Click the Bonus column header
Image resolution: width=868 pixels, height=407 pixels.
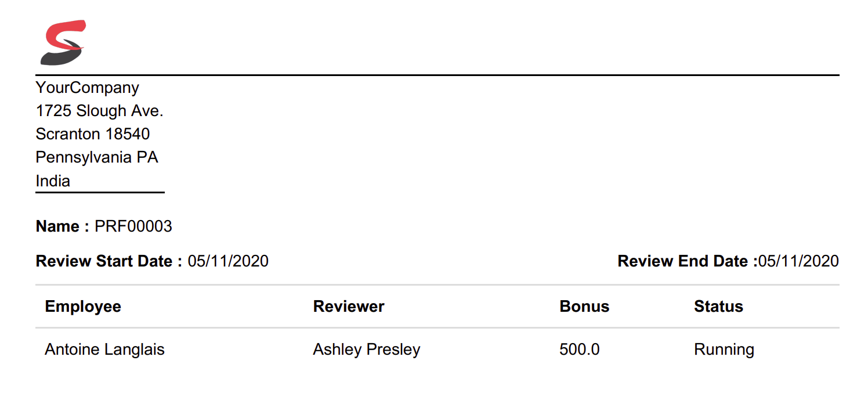584,307
